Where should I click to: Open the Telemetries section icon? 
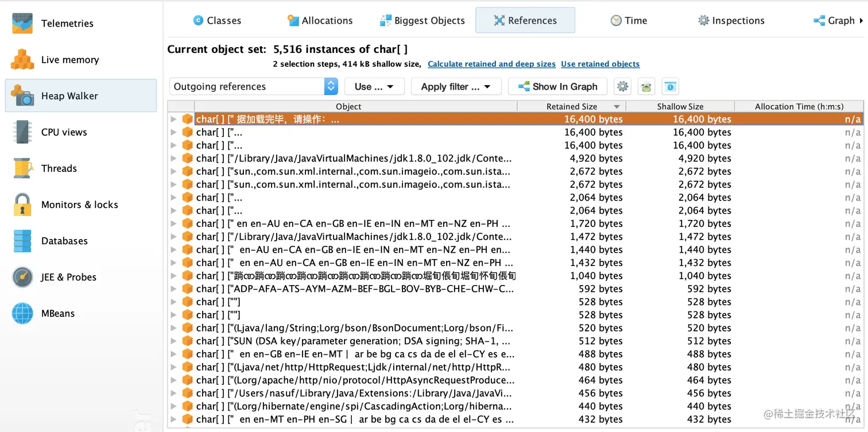24,24
